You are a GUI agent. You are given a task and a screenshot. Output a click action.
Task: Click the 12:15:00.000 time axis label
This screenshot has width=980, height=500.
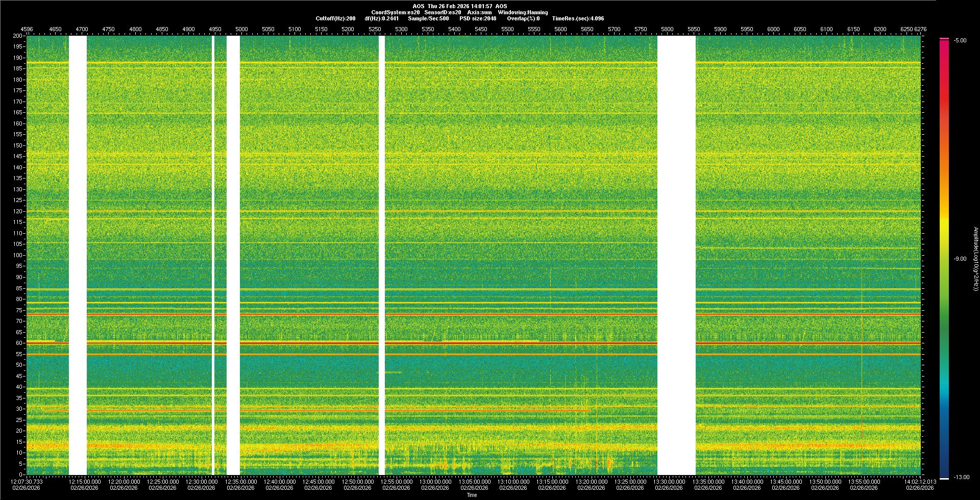pyautogui.click(x=85, y=481)
